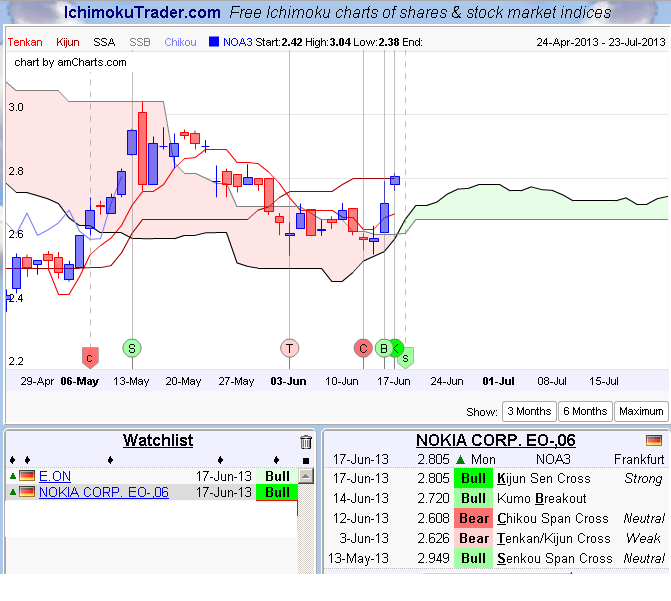
Task: Click the red 'C' circle marker on the chart
Action: coord(363,348)
